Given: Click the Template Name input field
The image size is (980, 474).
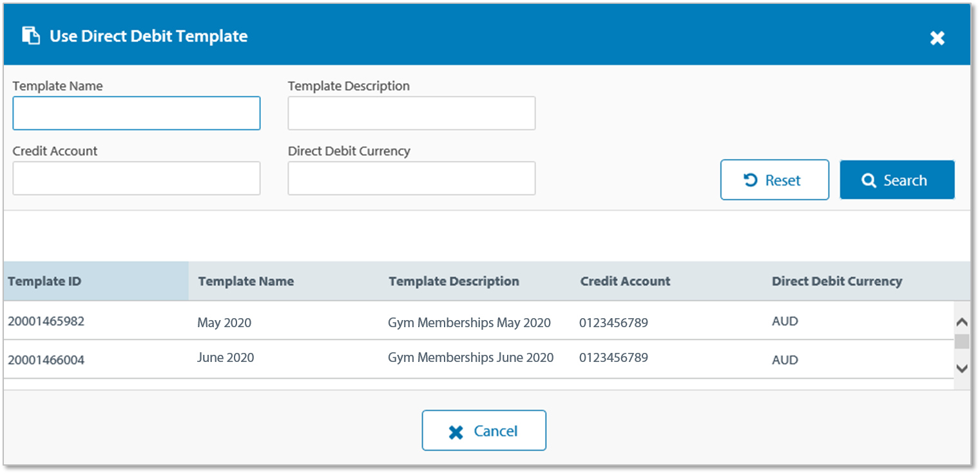Looking at the screenshot, I should [x=137, y=113].
